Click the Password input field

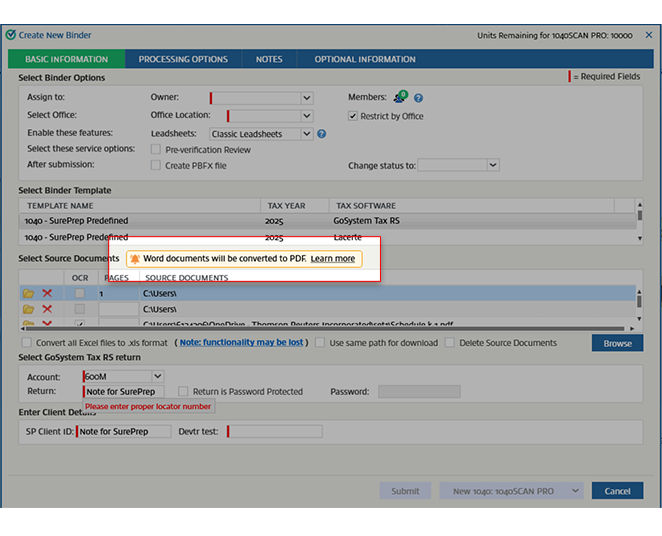pyautogui.click(x=419, y=391)
